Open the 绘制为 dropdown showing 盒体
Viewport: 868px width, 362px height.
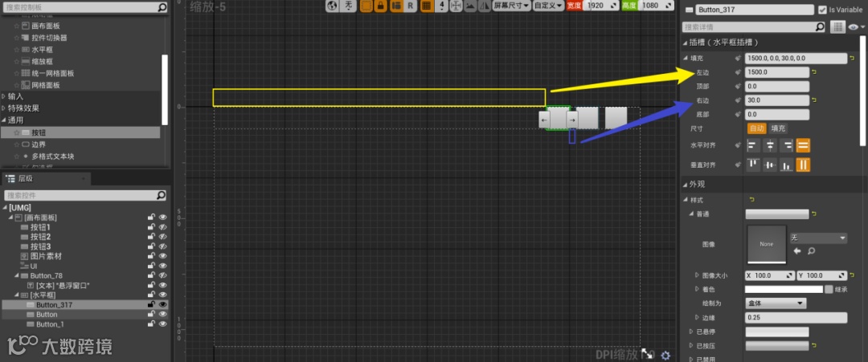[776, 303]
